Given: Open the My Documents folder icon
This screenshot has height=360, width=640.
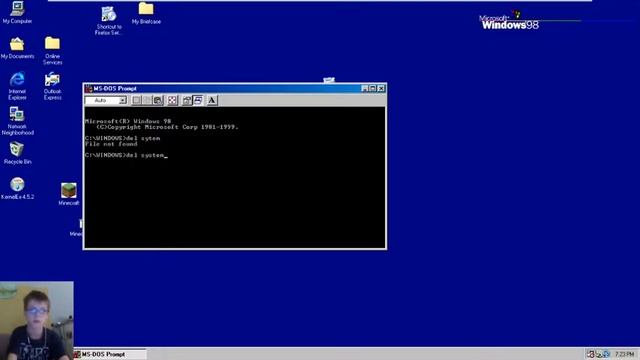Looking at the screenshot, I should click(x=17, y=48).
